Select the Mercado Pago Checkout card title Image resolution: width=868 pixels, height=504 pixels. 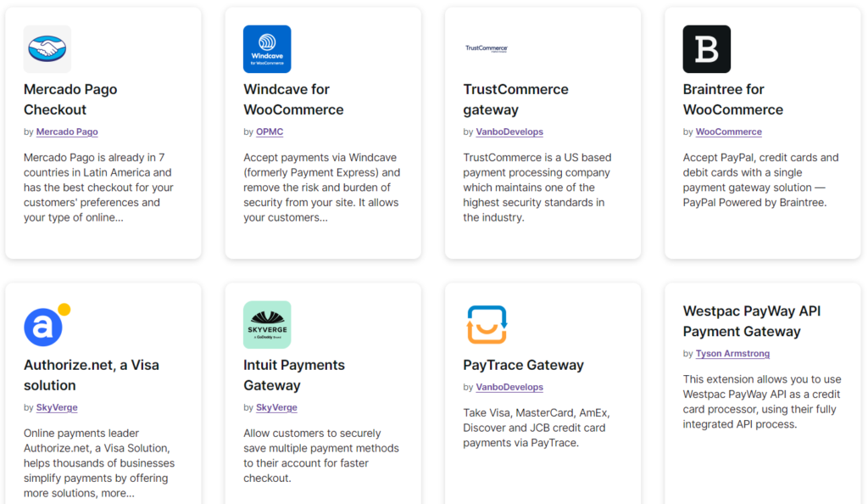(x=70, y=99)
